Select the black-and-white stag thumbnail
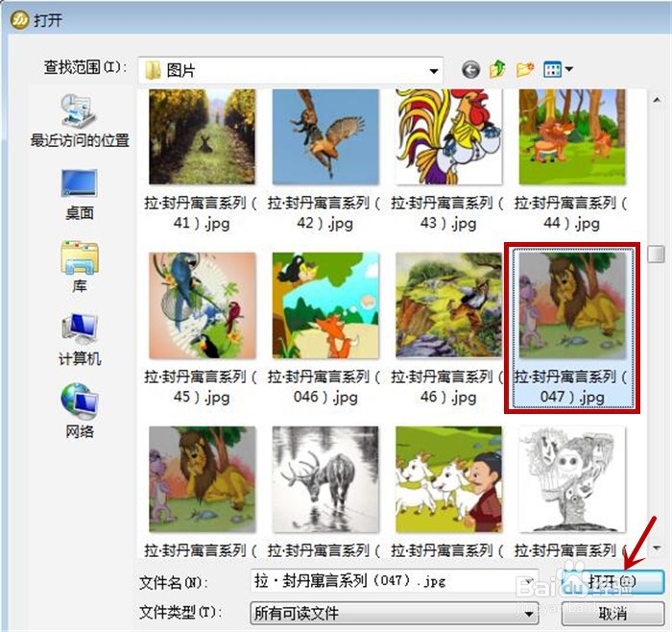Viewport: 672px width, 632px height. coord(325,479)
